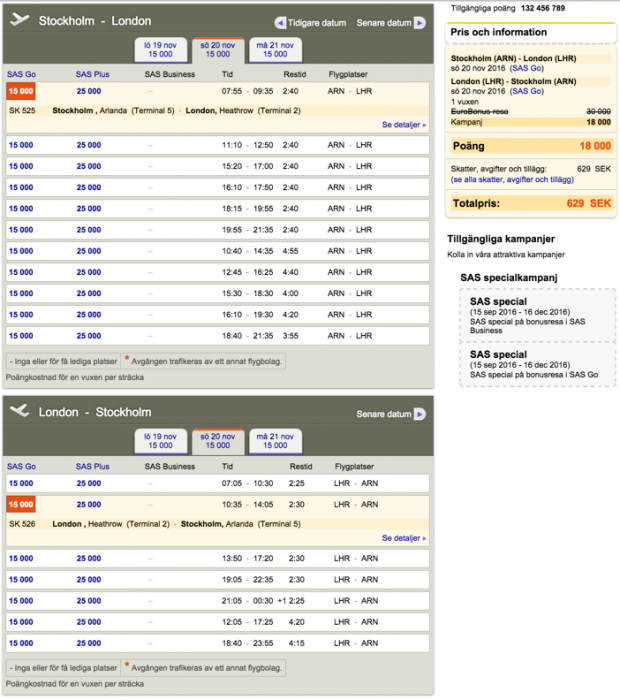Click the return plane icon beside London - Stockholm
This screenshot has width=620, height=700.
(19, 412)
